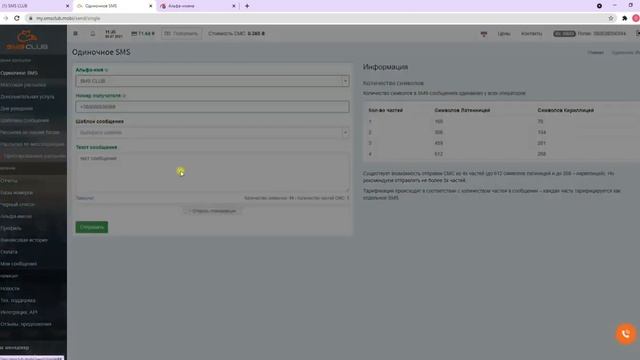Open Профиль in sidebar
The height and width of the screenshot is (360, 640).
[11, 228]
